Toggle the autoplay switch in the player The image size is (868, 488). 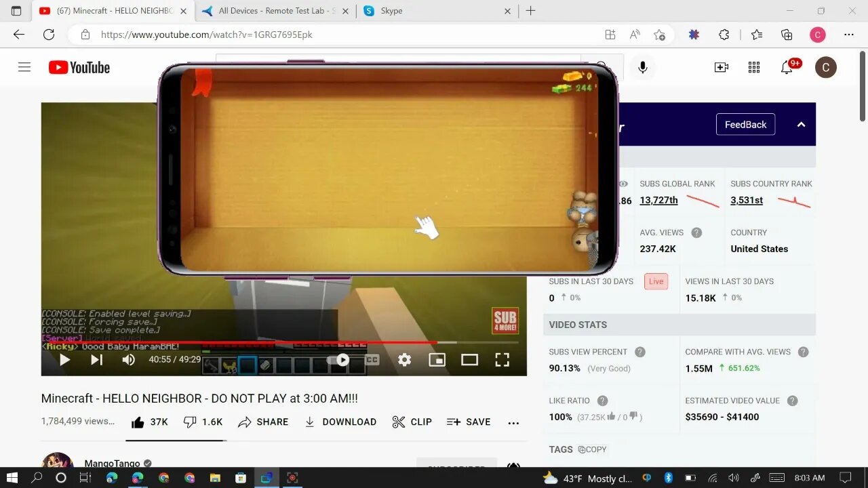pos(339,360)
